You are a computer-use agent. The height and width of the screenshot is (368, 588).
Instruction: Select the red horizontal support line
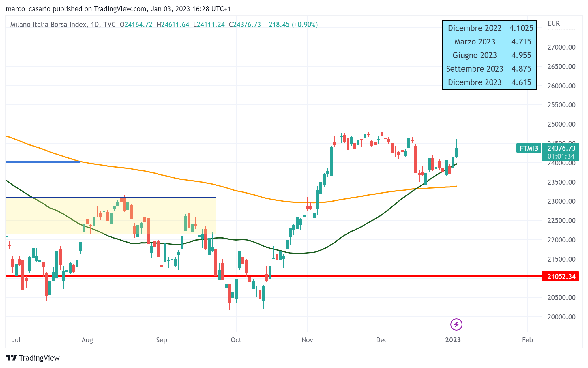346,276
